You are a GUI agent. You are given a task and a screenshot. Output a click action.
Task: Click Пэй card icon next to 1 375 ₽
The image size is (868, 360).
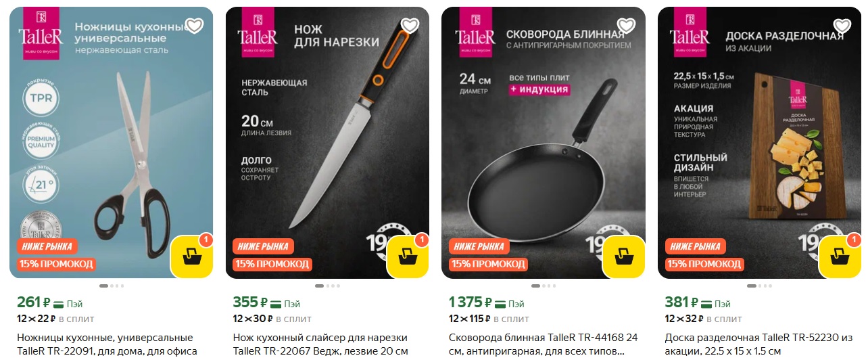(500, 304)
